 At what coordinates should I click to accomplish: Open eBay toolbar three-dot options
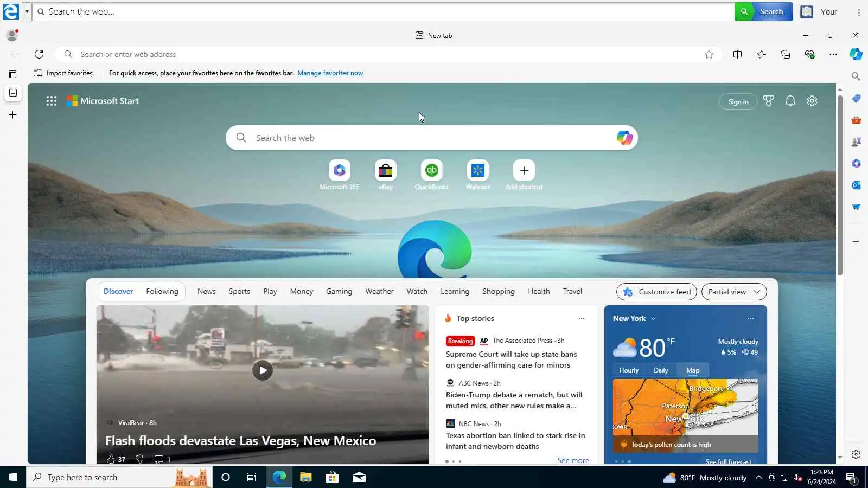(x=859, y=12)
